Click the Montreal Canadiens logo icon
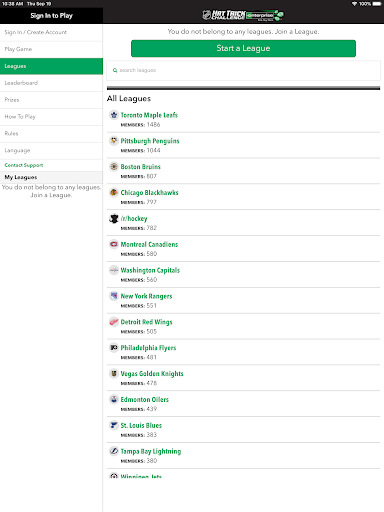Viewport: 384px width, 512px height. click(x=114, y=244)
